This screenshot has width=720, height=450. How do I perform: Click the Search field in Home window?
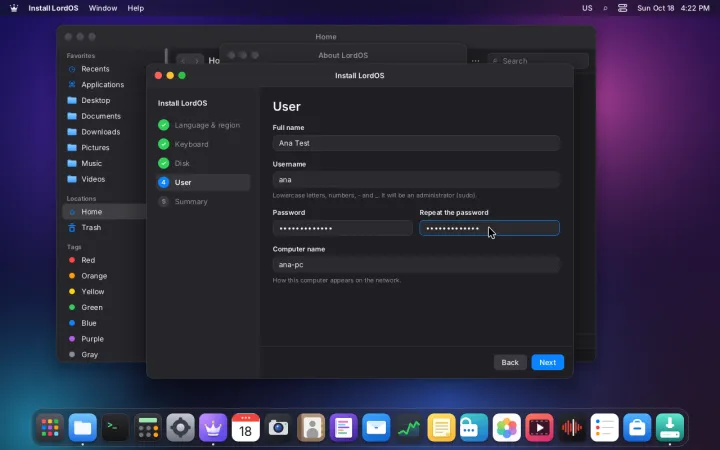(538, 61)
